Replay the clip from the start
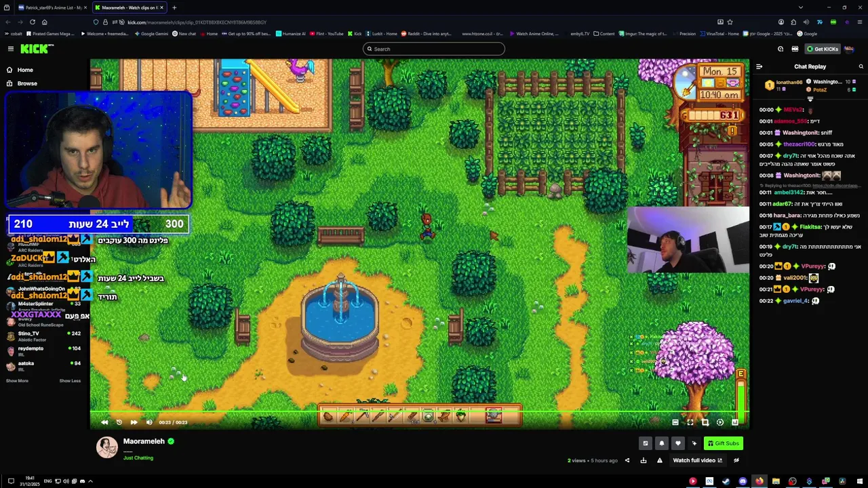 click(x=119, y=422)
